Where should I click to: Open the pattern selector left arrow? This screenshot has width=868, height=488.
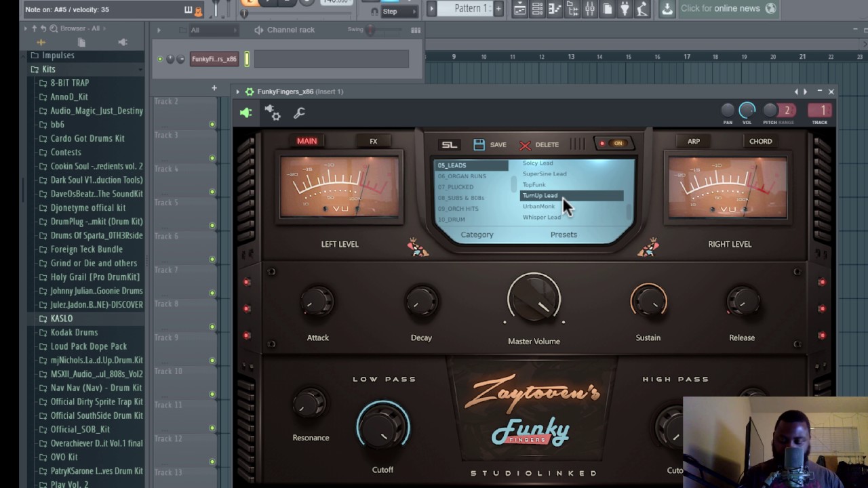click(x=431, y=8)
